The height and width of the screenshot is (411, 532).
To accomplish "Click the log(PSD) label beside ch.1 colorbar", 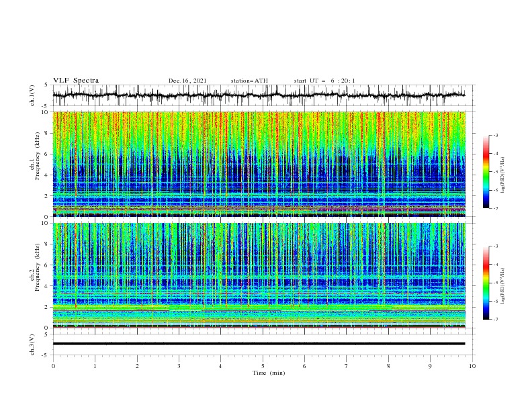I will coord(502,175).
